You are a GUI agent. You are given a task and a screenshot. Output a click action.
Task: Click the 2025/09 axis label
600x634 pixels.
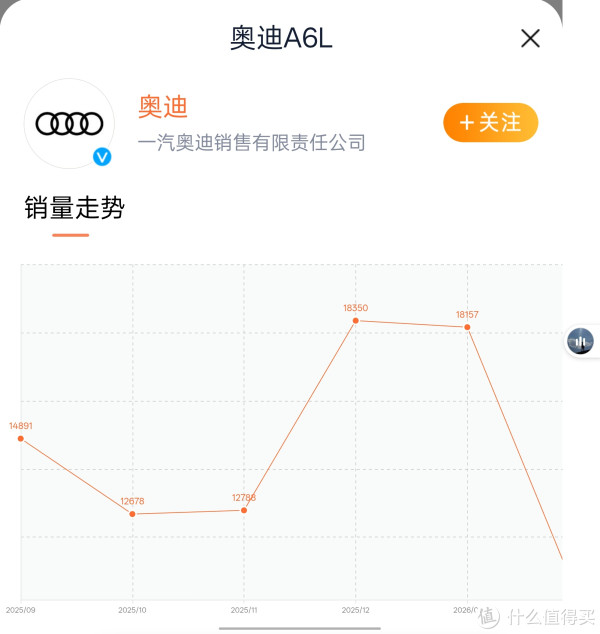tap(21, 609)
